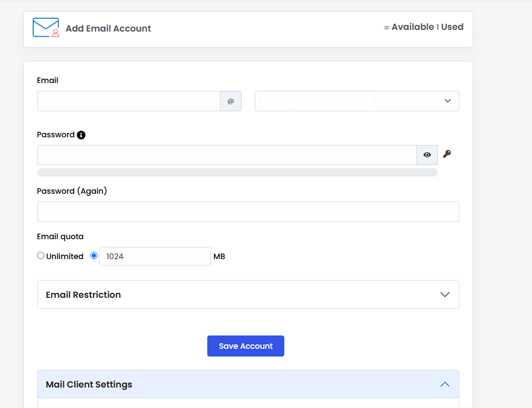
Task: Expand the Email Restriction section title
Action: pyautogui.click(x=83, y=295)
